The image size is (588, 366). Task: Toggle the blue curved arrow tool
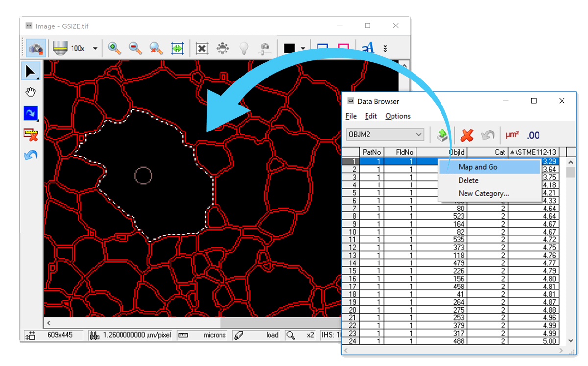[31, 113]
